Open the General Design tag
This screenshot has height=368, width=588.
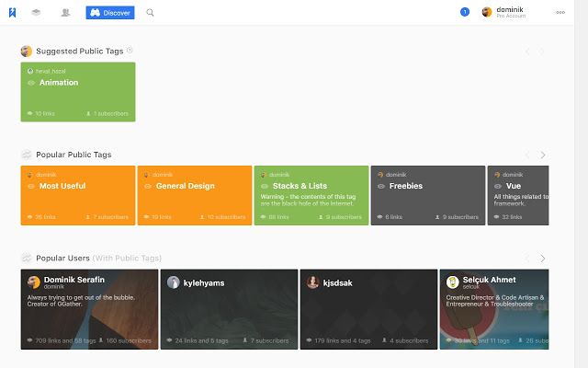[x=195, y=196]
